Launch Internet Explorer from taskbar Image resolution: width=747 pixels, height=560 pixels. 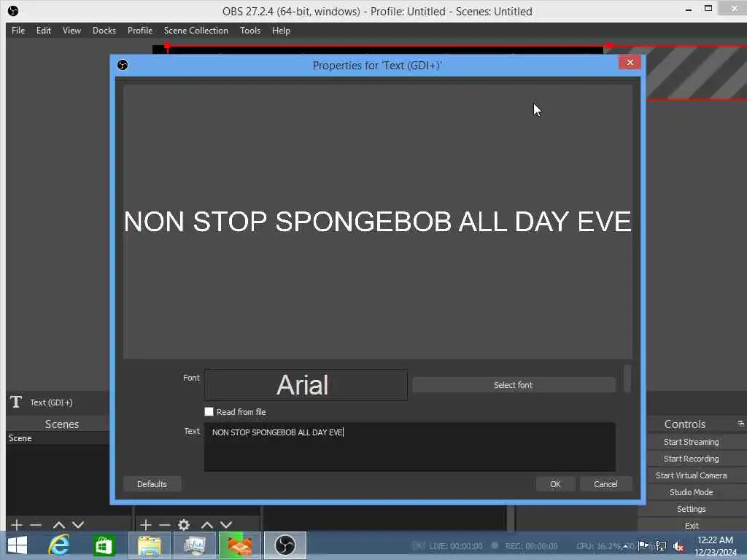pyautogui.click(x=59, y=545)
